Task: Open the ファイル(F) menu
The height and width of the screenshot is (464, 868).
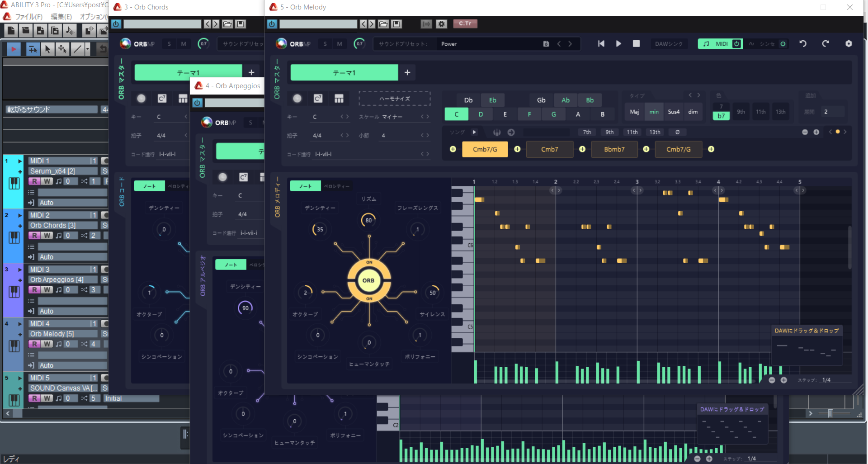Action: pyautogui.click(x=28, y=17)
